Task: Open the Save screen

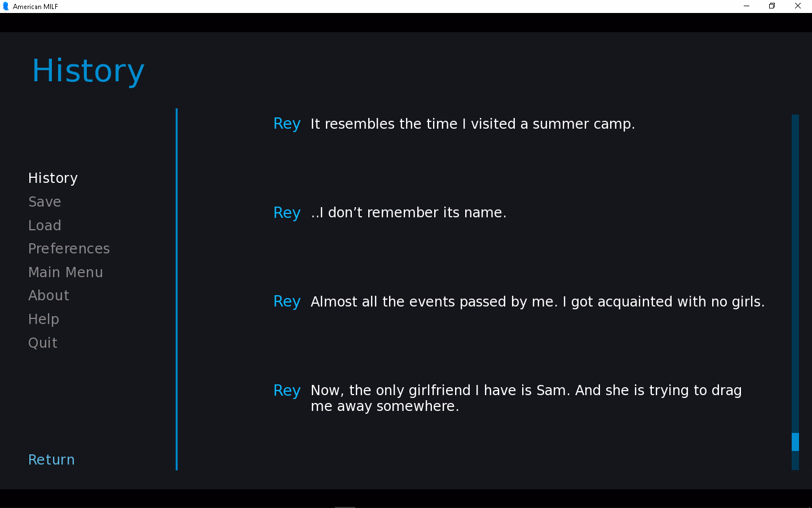Action: [x=45, y=202]
